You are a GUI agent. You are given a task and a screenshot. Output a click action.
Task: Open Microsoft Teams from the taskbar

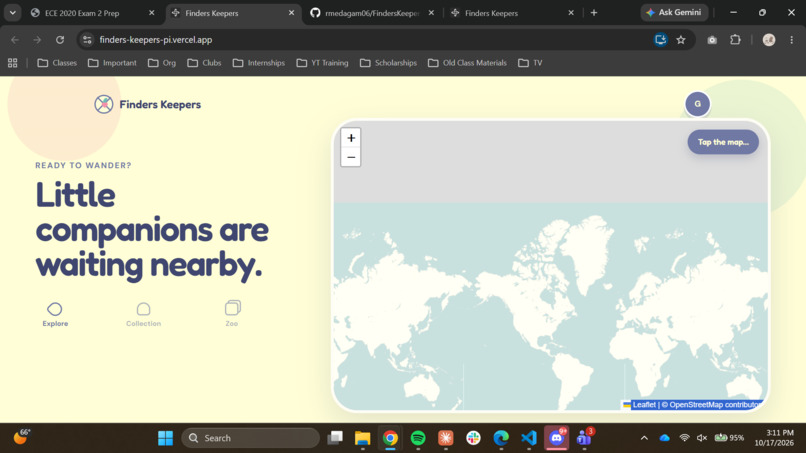coord(584,438)
